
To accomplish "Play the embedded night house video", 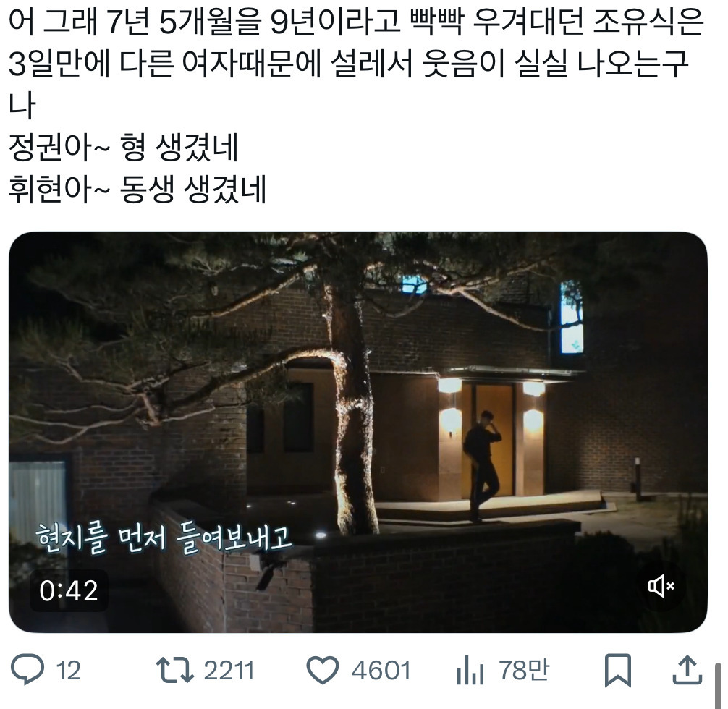I will (358, 432).
